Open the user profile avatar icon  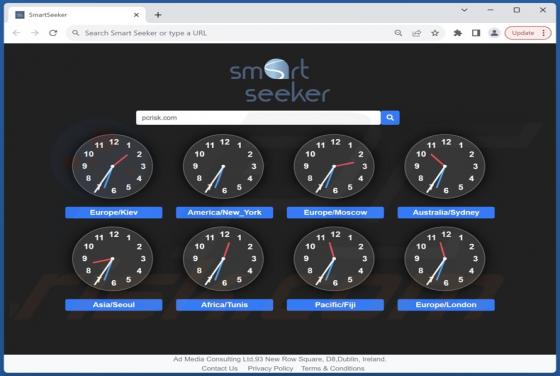(x=494, y=33)
